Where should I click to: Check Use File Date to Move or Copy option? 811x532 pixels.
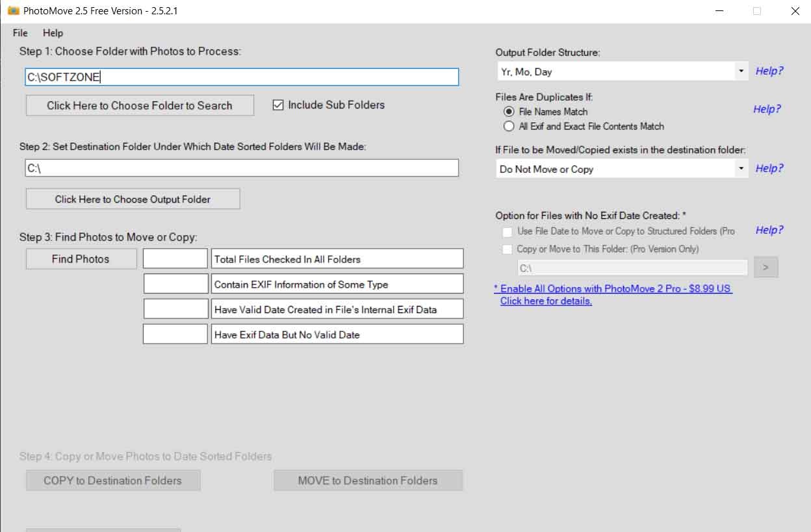(x=508, y=232)
